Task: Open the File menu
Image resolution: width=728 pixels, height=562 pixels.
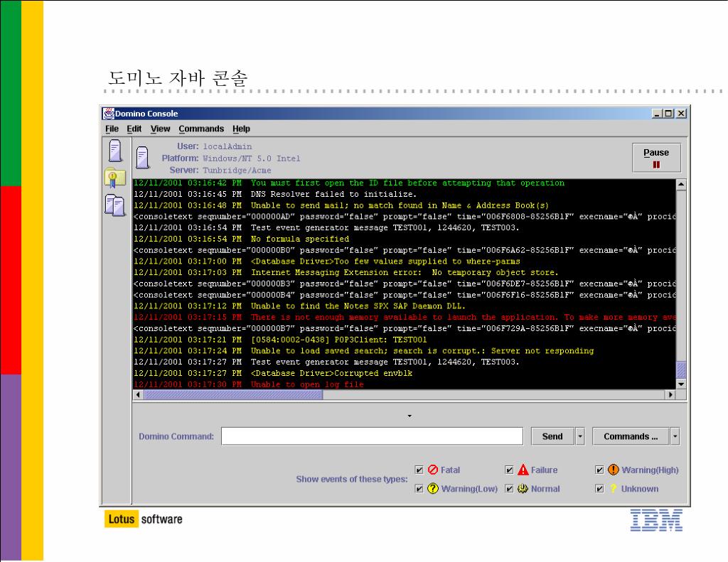Action: (112, 129)
